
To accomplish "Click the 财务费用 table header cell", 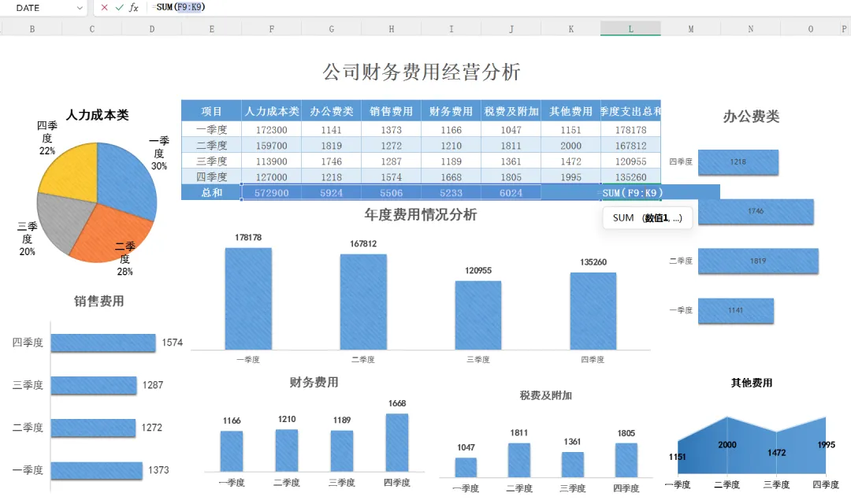I will [x=451, y=111].
